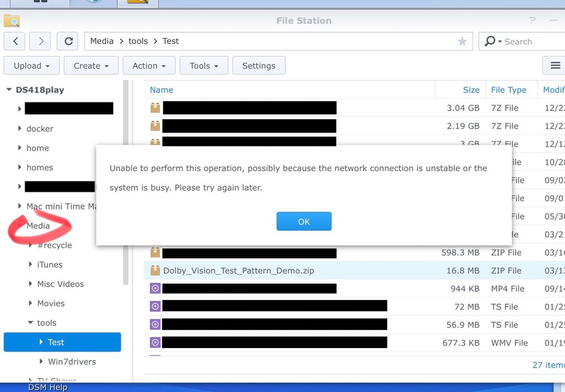Click archive icon of Dolby_Vision_Test_Pattern_Demo.zip

155,270
